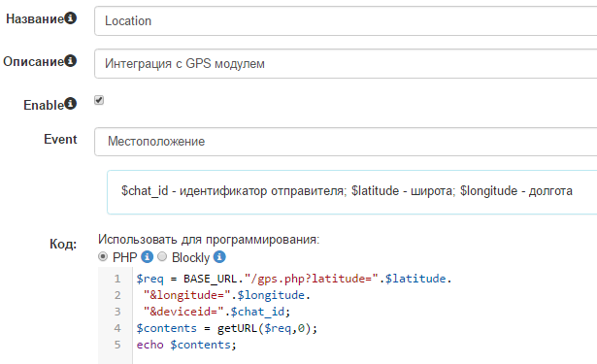597x364 pixels.
Task: Click into the Описание field about GPS модулем
Action: pyautogui.click(x=346, y=64)
